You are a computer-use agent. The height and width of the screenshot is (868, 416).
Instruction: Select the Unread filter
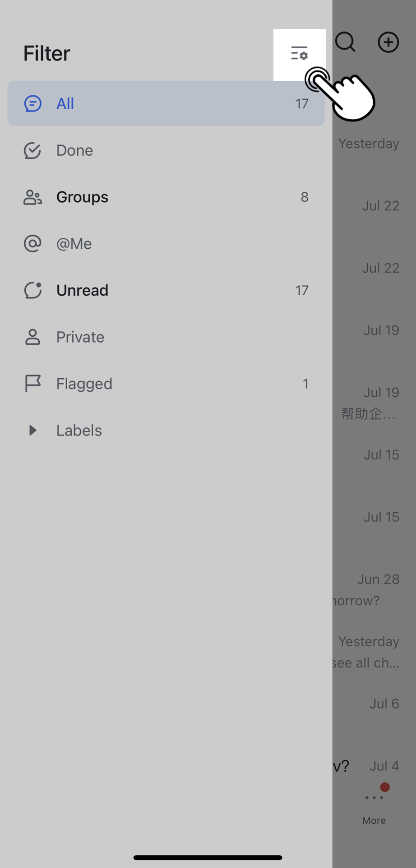(82, 290)
